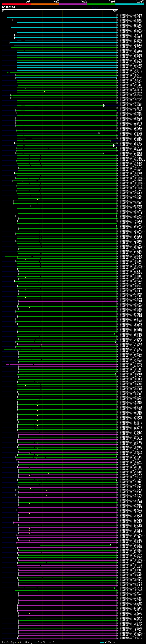Screen dimensions: 146x644
Task: Select the UniRef100_Q945X3 label
Action: (131, 118)
